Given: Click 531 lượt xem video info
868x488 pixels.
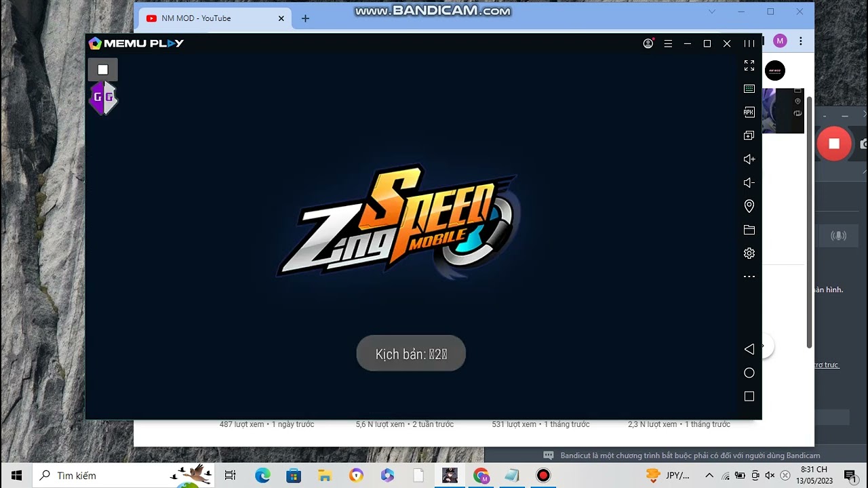Looking at the screenshot, I should coord(540,424).
